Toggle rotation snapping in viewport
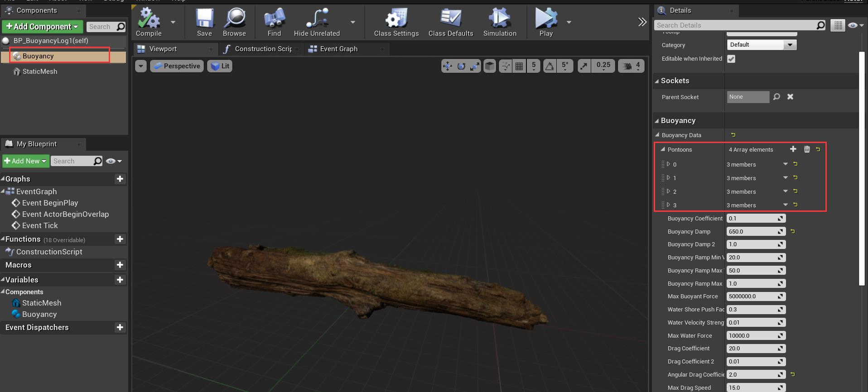The height and width of the screenshot is (392, 868). [x=550, y=66]
